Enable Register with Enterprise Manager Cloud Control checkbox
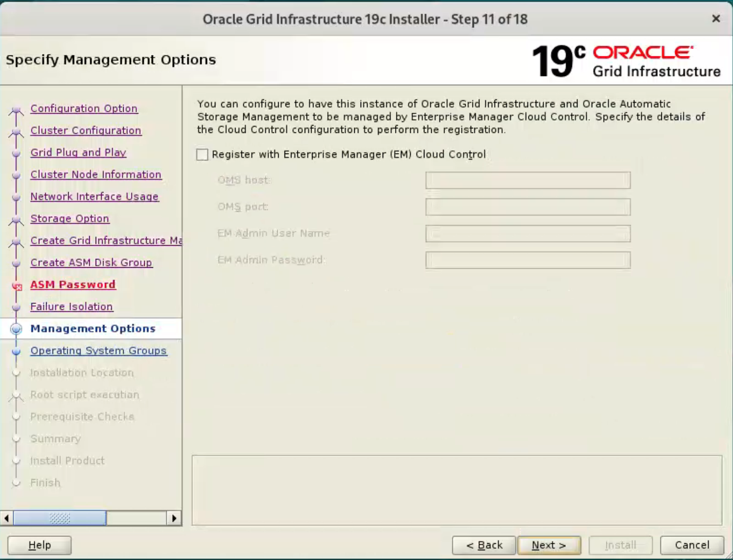The image size is (733, 560). (x=202, y=154)
